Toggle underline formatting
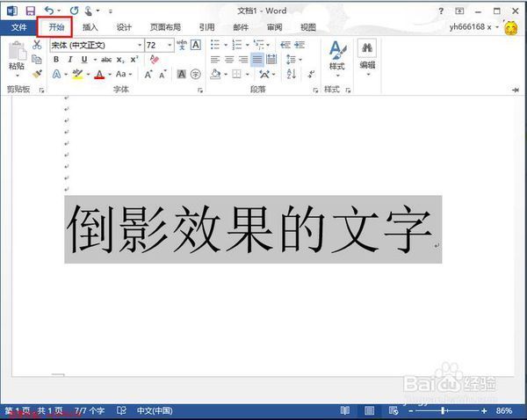Image resolution: width=527 pixels, height=420 pixels. 84,60
